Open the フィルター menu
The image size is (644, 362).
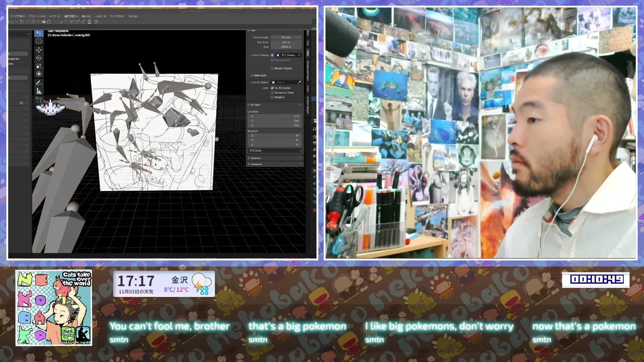tap(100, 16)
